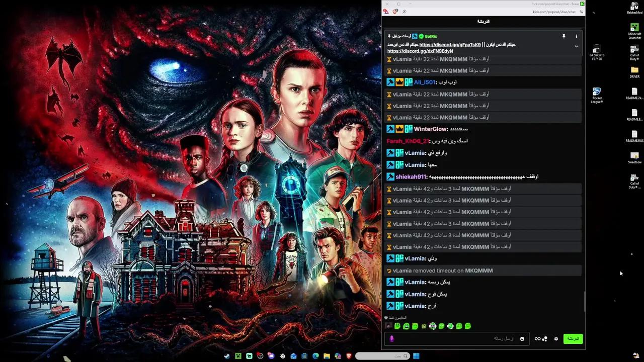Open the second Discord link in pinned message
This screenshot has width=644, height=362.
pos(420,51)
